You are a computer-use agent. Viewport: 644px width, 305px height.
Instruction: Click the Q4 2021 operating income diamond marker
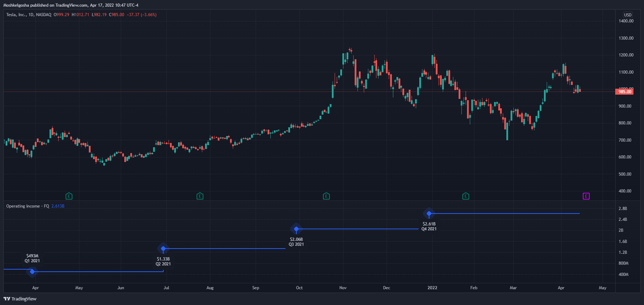coord(429,213)
